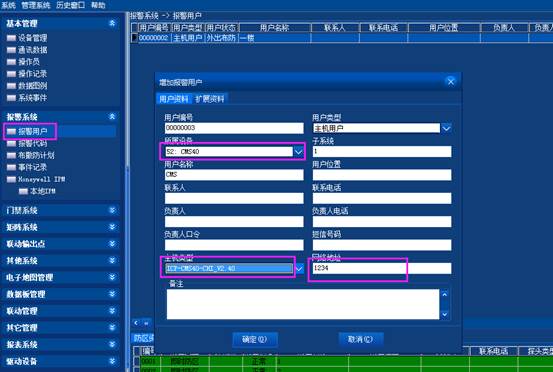Expand the 联动管理 section
This screenshot has height=372, width=553.
[x=112, y=311]
